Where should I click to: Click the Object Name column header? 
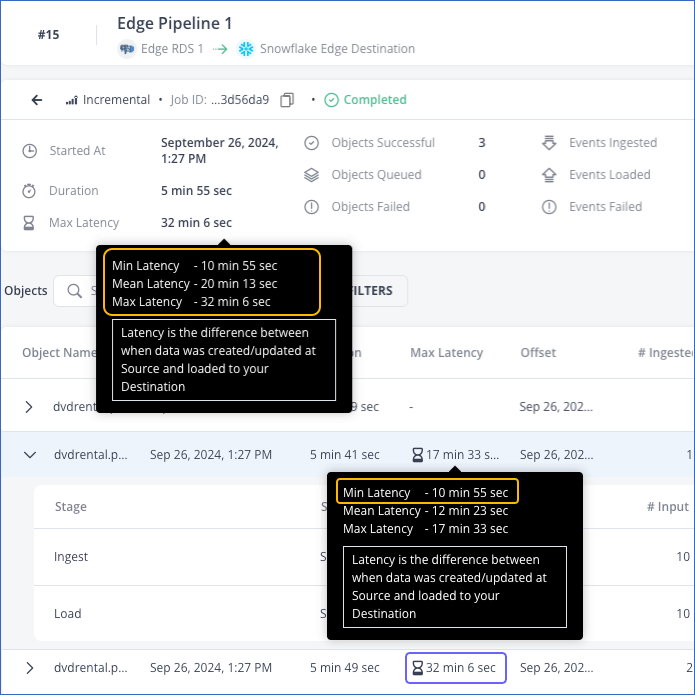click(59, 353)
